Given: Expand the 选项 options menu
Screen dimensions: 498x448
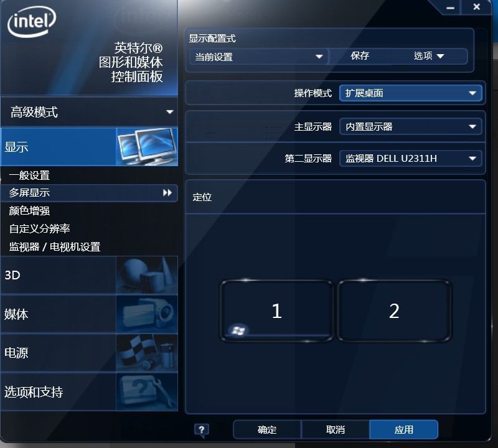Looking at the screenshot, I should (429, 56).
